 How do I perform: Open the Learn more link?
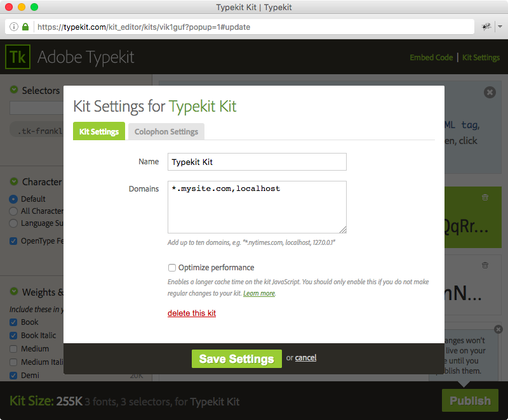259,293
